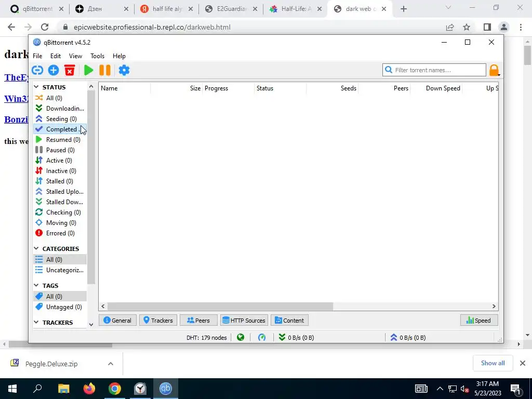Viewport: 532px width, 399px height.
Task: Sort torrents by Size column
Action: pyautogui.click(x=176, y=88)
